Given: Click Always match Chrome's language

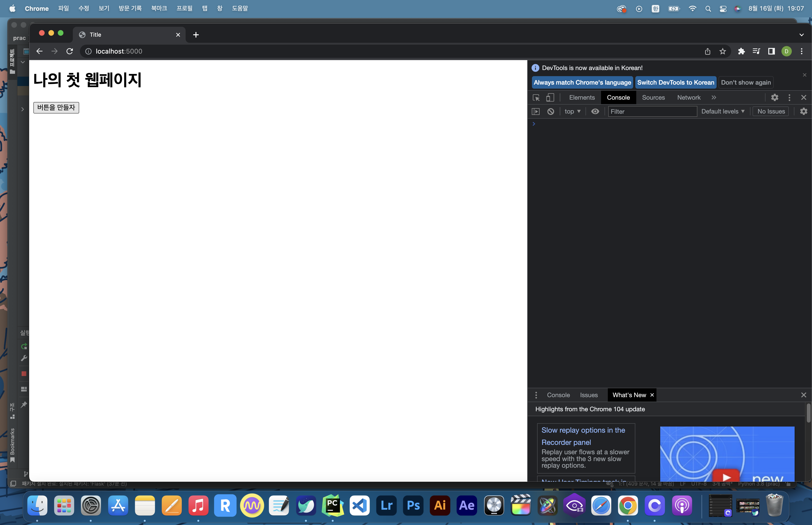Looking at the screenshot, I should [582, 82].
